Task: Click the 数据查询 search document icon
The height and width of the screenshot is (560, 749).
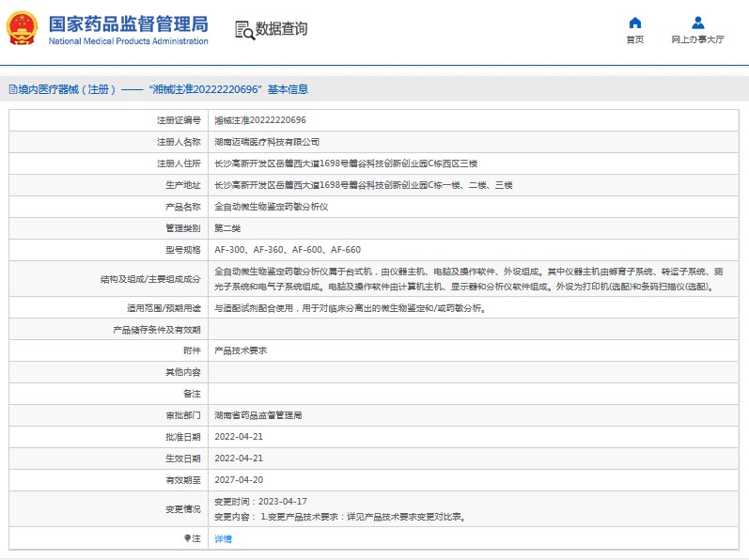Action: click(x=243, y=29)
